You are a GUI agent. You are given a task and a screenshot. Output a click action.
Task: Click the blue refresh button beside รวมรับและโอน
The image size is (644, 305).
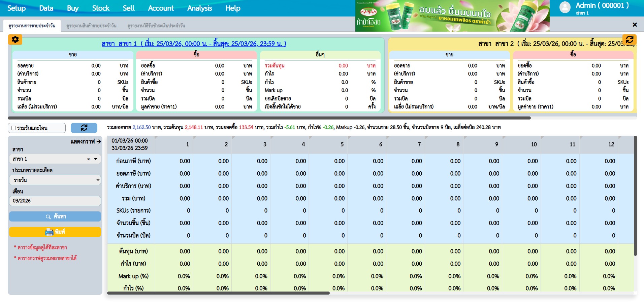(x=84, y=128)
